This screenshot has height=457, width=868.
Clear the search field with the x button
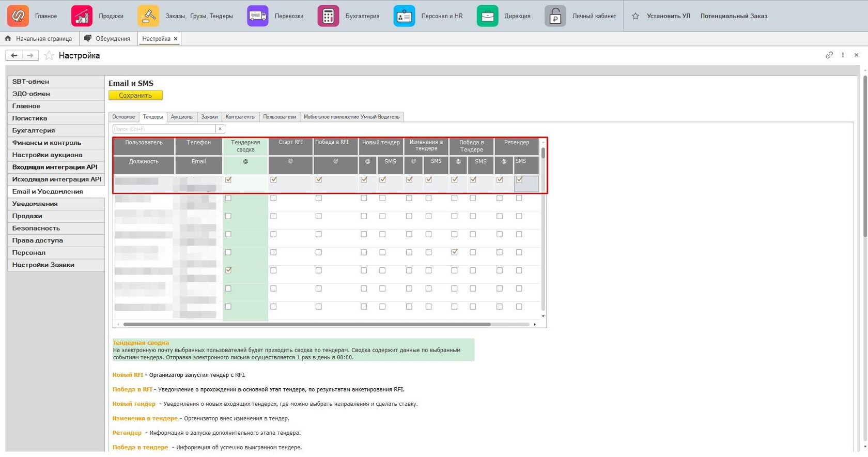tap(220, 129)
